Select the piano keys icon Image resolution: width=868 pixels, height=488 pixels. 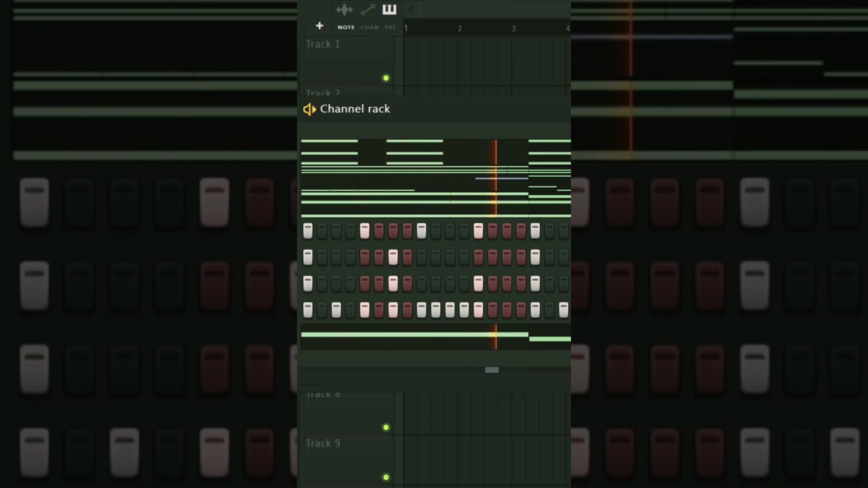pos(389,9)
